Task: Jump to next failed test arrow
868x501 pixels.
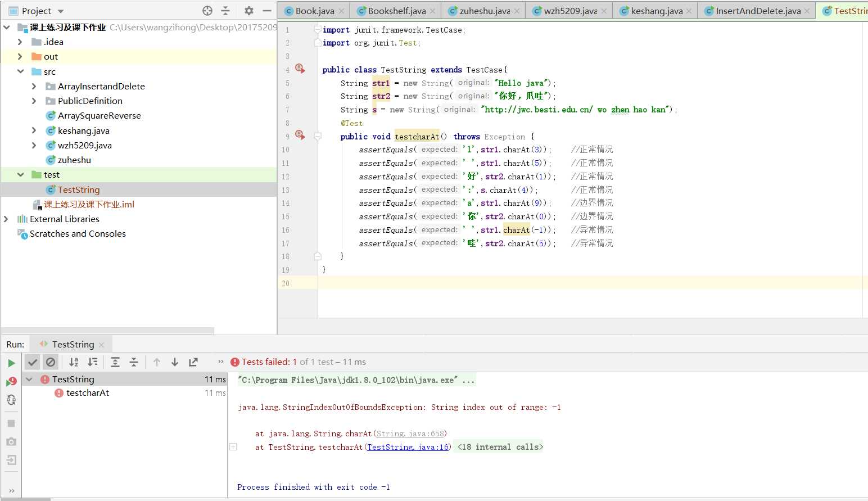Action: [x=175, y=362]
